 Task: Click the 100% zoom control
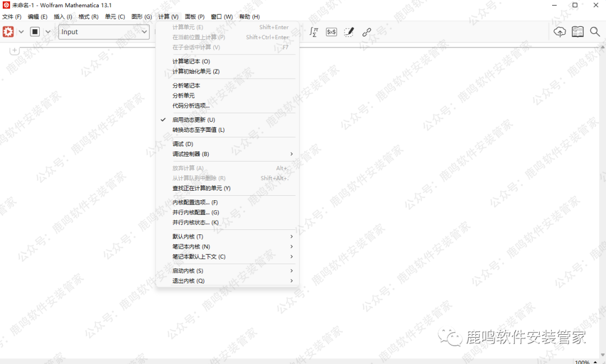coord(582,361)
